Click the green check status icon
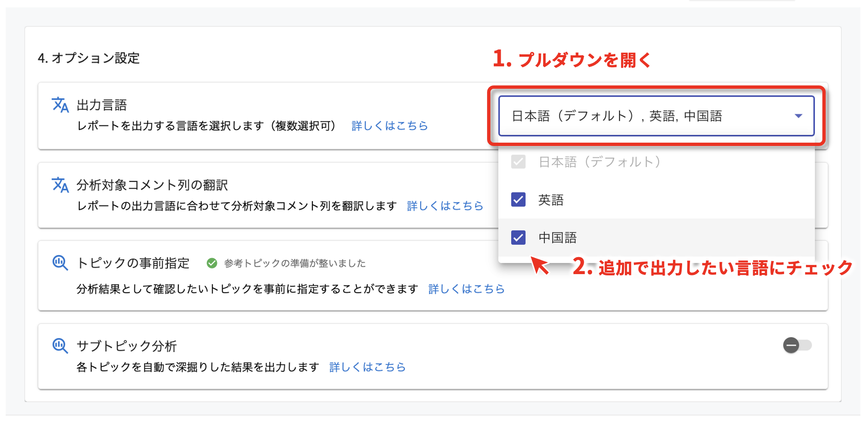 pyautogui.click(x=212, y=263)
